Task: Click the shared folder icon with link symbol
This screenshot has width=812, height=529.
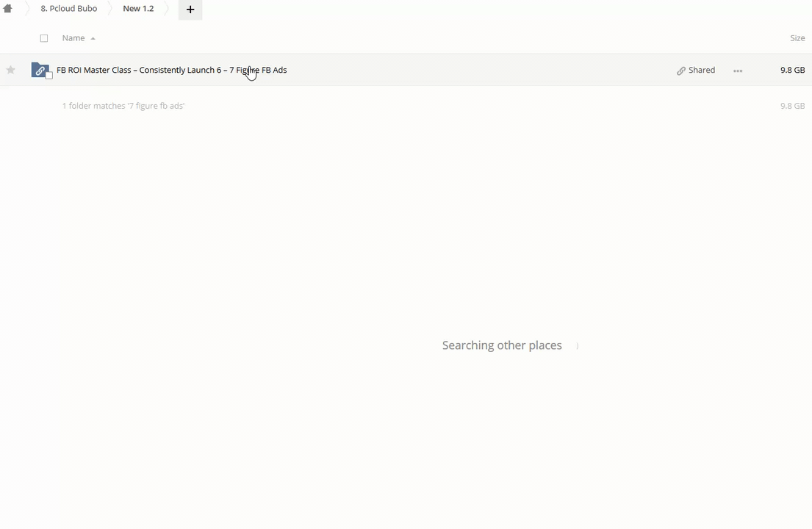Action: point(40,70)
